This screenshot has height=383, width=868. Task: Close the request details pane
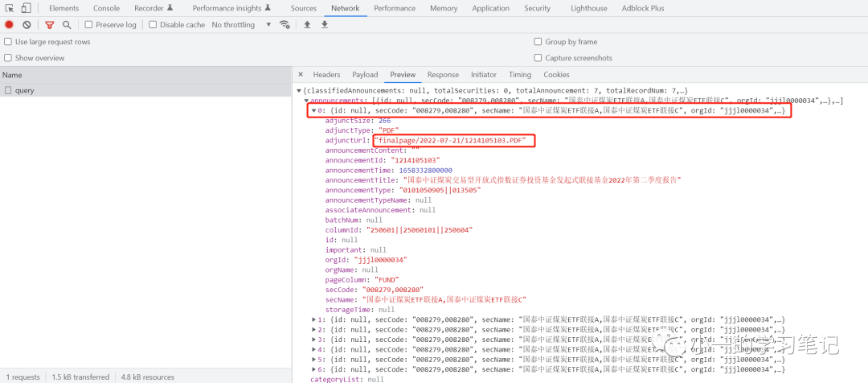[301, 74]
